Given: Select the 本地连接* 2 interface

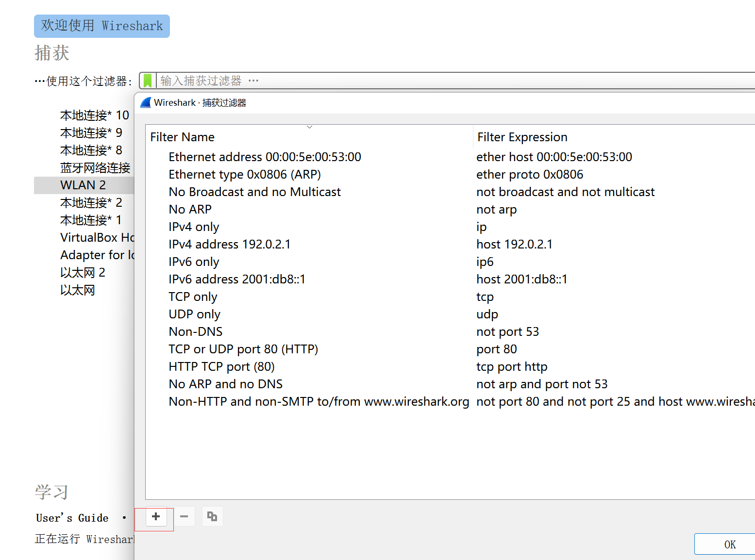Looking at the screenshot, I should [91, 202].
